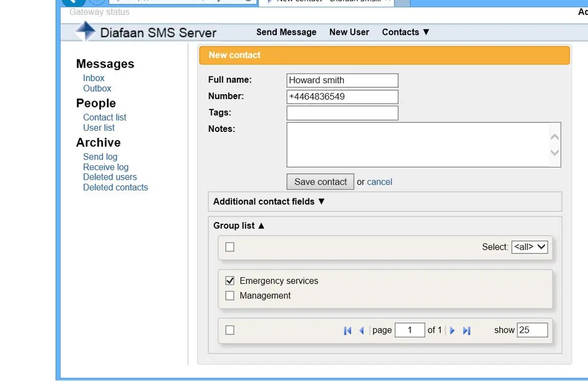The height and width of the screenshot is (381, 588).
Task: Click the Messages heading
Action: click(x=105, y=64)
